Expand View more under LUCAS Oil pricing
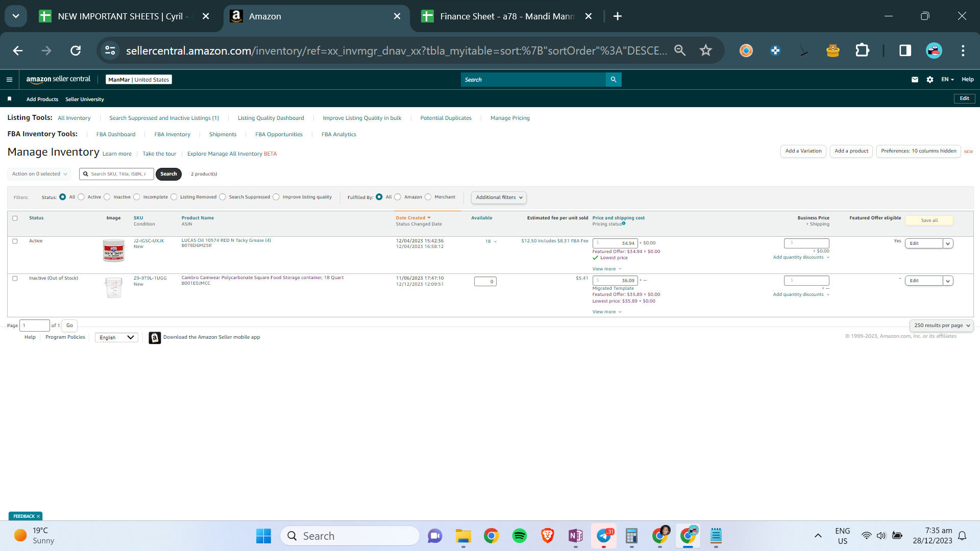980x551 pixels. tap(607, 269)
